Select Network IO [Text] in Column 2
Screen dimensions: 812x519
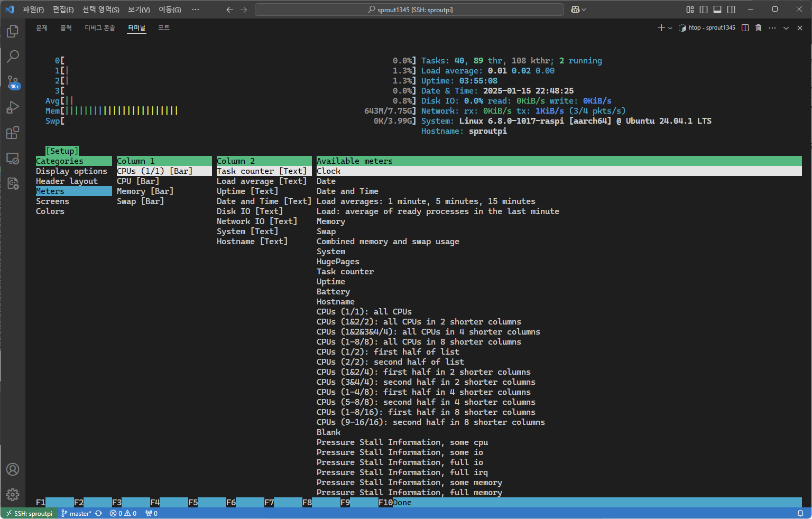pos(257,221)
